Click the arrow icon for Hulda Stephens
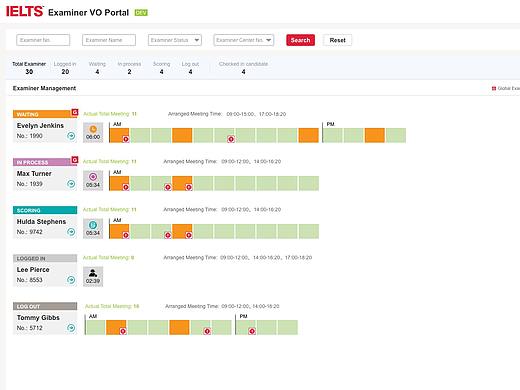The image size is (520, 390). [71, 232]
